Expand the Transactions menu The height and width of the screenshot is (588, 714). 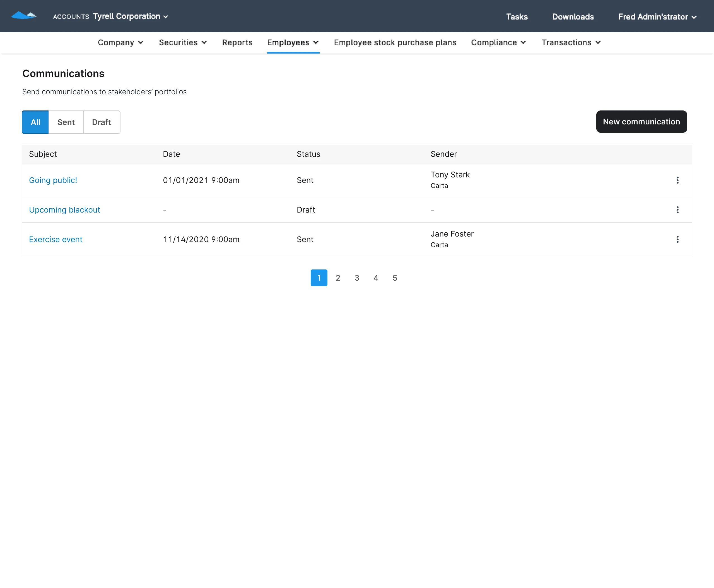[571, 42]
